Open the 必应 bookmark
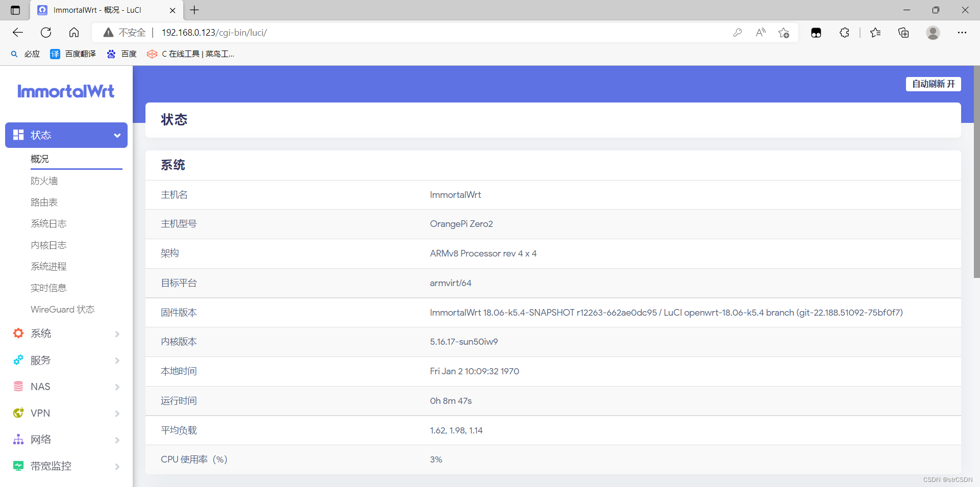The image size is (980, 487). pos(26,54)
